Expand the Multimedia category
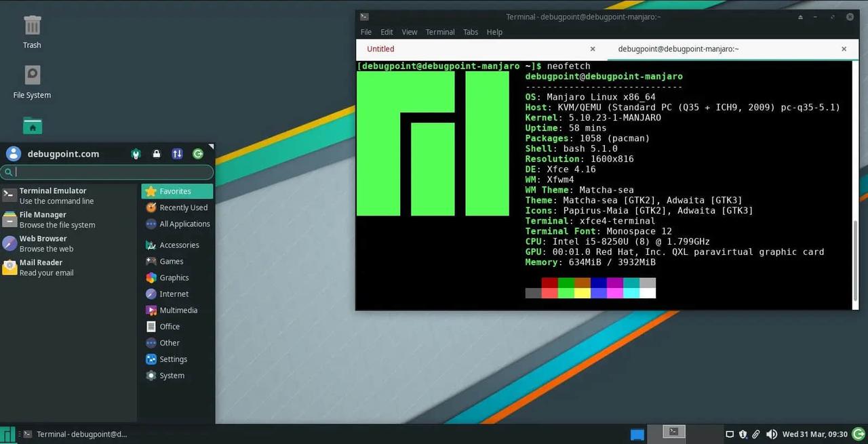This screenshot has height=444, width=868. (x=178, y=310)
